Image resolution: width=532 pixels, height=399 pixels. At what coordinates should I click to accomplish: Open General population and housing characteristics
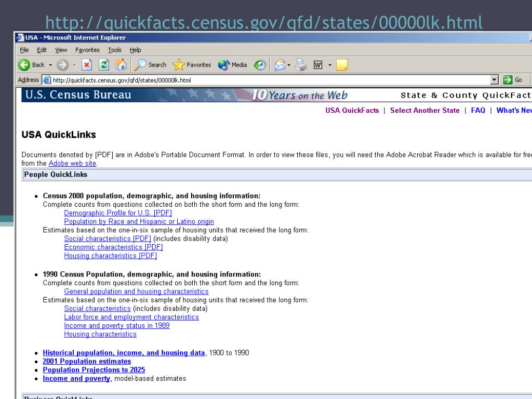[x=136, y=291]
